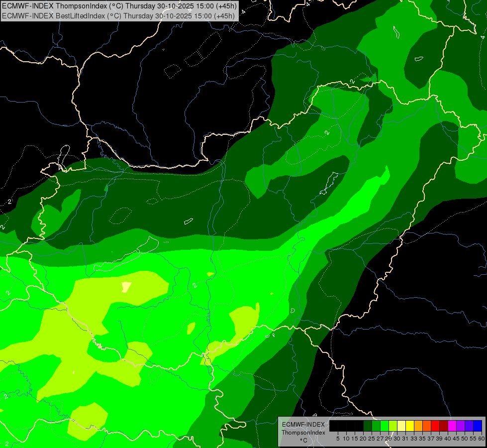Click legend tick value 60
The width and height of the screenshot is (487, 448).
point(482,439)
